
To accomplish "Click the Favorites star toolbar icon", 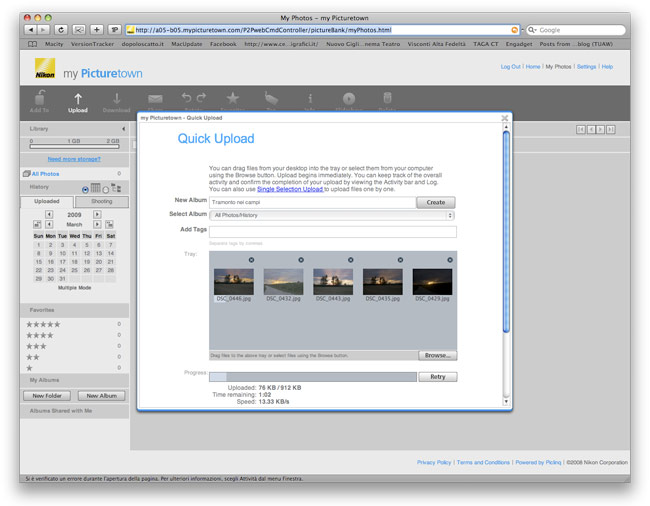I will 233,98.
